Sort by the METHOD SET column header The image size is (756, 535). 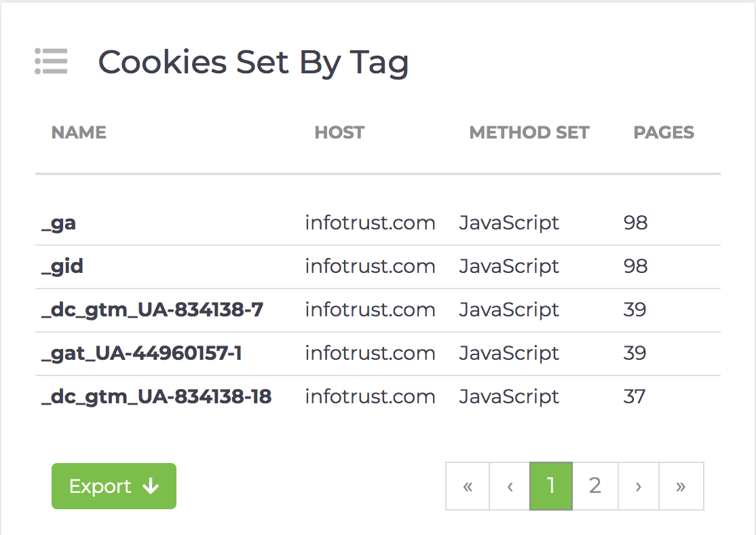pyautogui.click(x=529, y=132)
